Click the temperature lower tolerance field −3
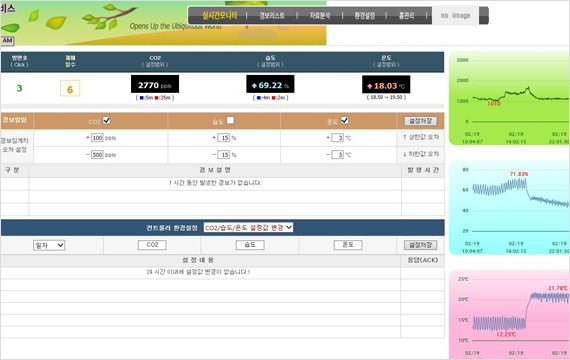Image resolution: width=570 pixels, height=360 pixels. 337,155
